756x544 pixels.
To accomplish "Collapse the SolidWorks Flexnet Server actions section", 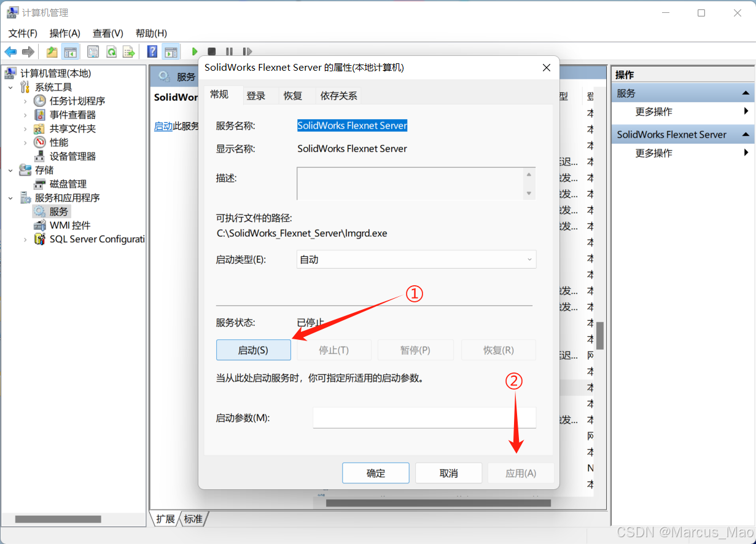I will (746, 135).
